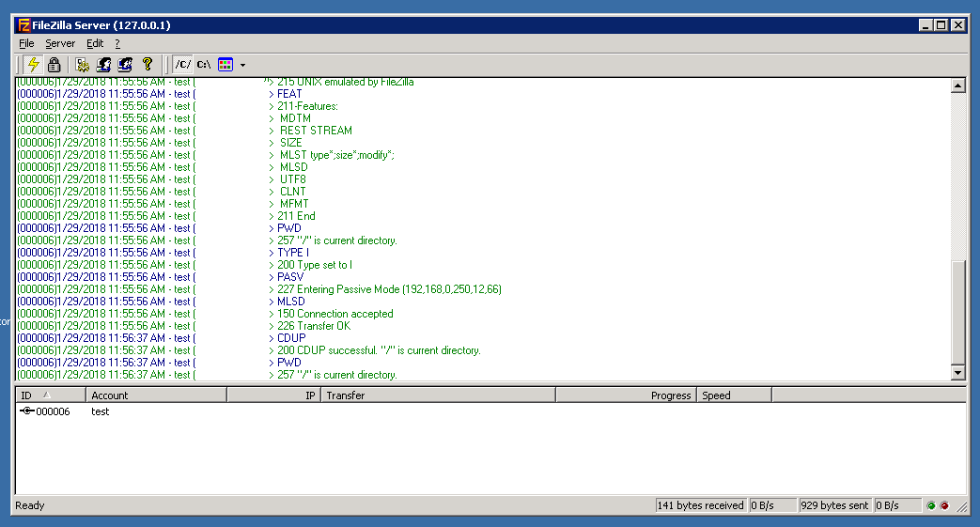Click the yellow question mark help icon

[148, 65]
